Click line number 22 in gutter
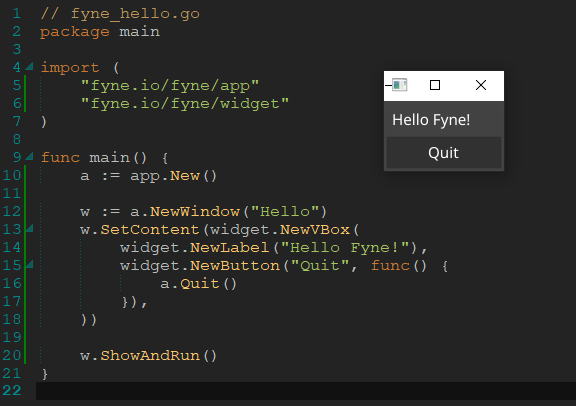The width and height of the screenshot is (576, 406). pos(12,390)
